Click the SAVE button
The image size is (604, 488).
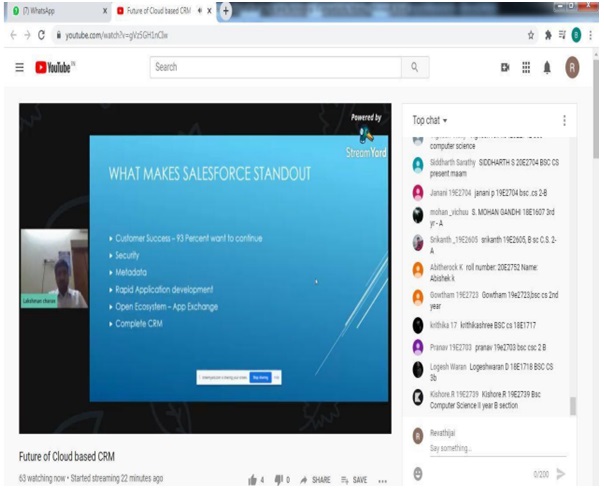pos(354,480)
